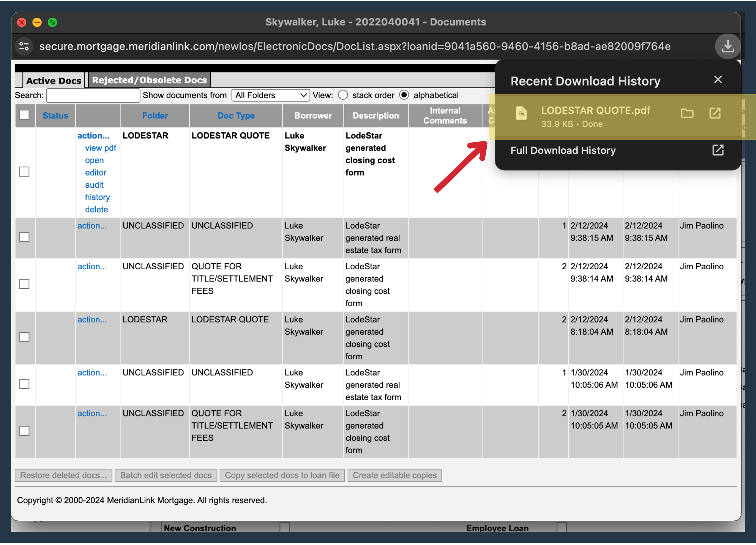756x545 pixels.
Task: Expand action menu for 10:05:05 AM row
Action: pyautogui.click(x=92, y=413)
